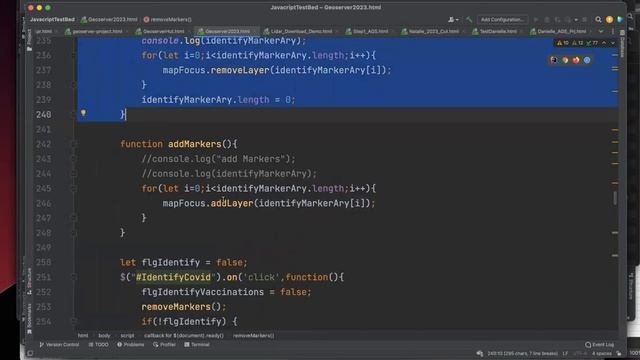Select the script breadcrumb
Screen dimensions: 640x360
pyautogui.click(x=127, y=336)
